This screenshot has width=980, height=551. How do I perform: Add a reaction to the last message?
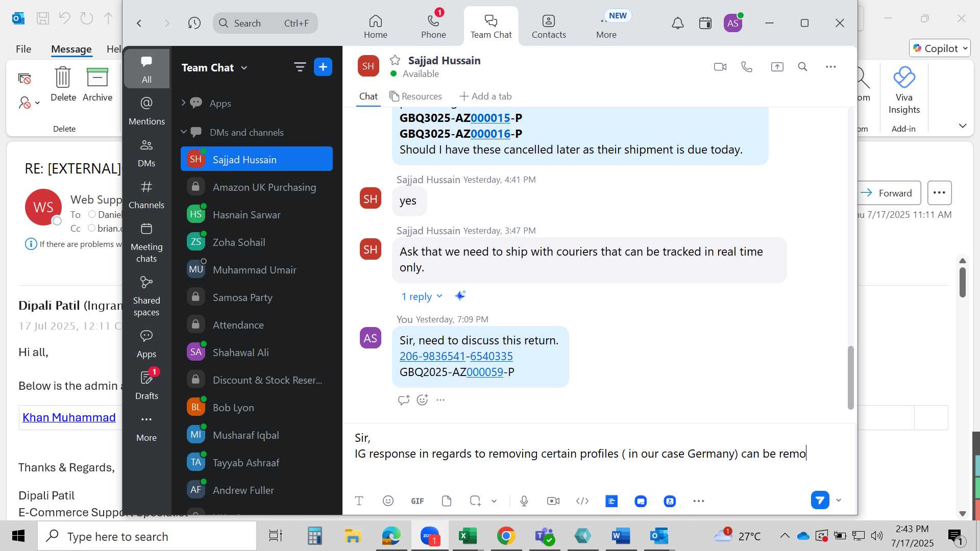422,400
